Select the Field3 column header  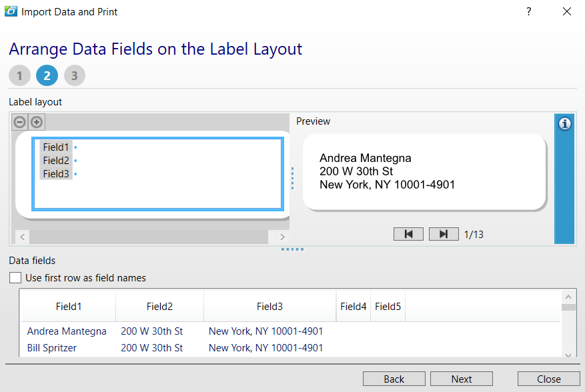tap(269, 307)
